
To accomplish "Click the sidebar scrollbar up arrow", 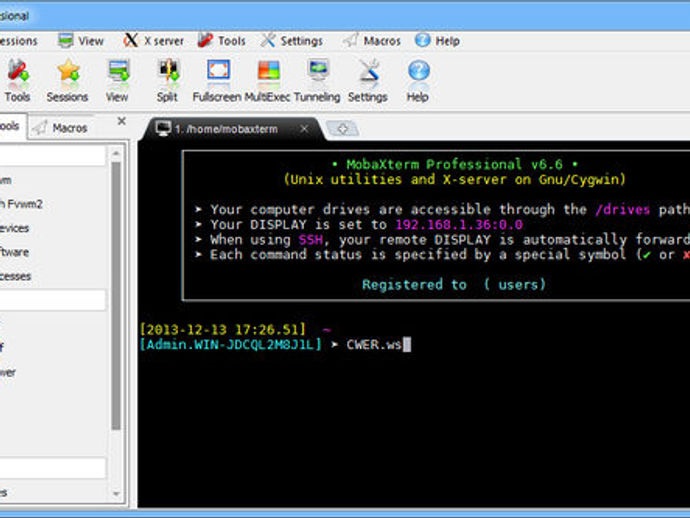I will [x=116, y=154].
